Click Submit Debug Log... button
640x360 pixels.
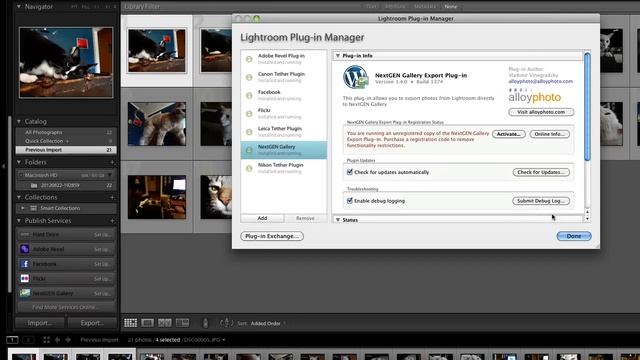(541, 201)
